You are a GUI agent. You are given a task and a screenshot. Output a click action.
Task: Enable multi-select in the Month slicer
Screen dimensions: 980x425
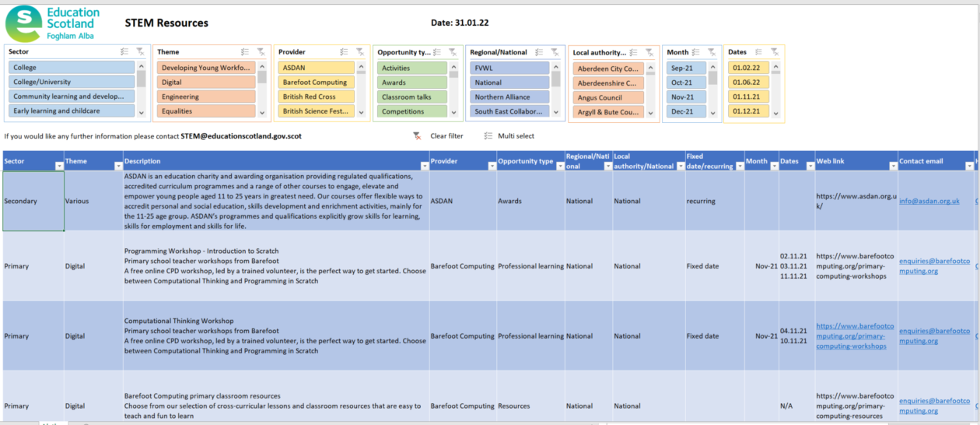coord(698,52)
